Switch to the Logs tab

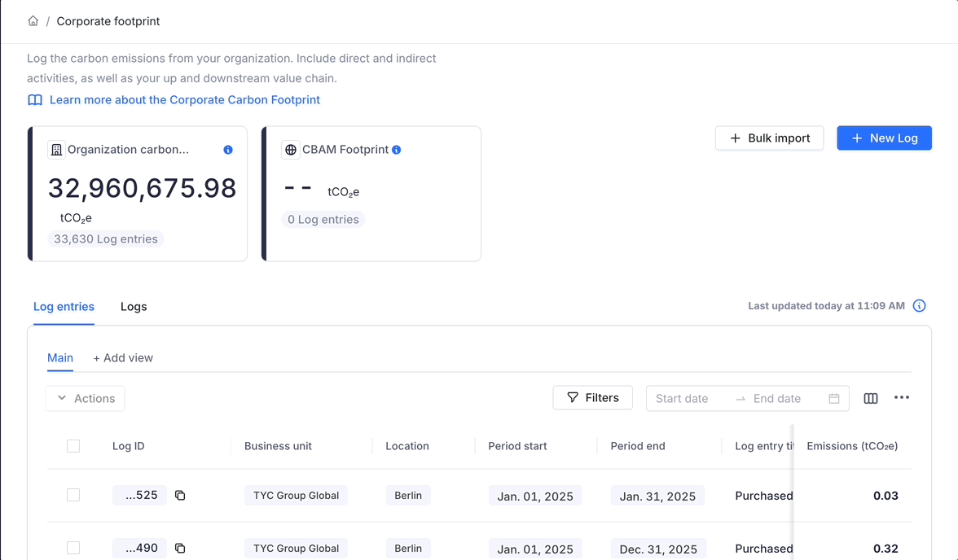point(134,307)
